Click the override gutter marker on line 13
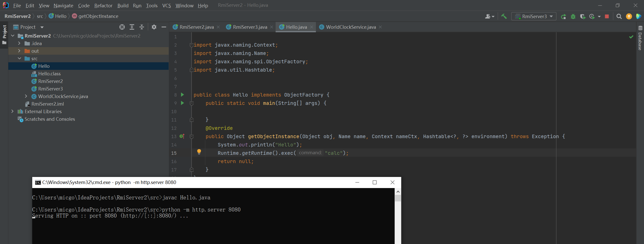The height and width of the screenshot is (244, 644). point(182,136)
